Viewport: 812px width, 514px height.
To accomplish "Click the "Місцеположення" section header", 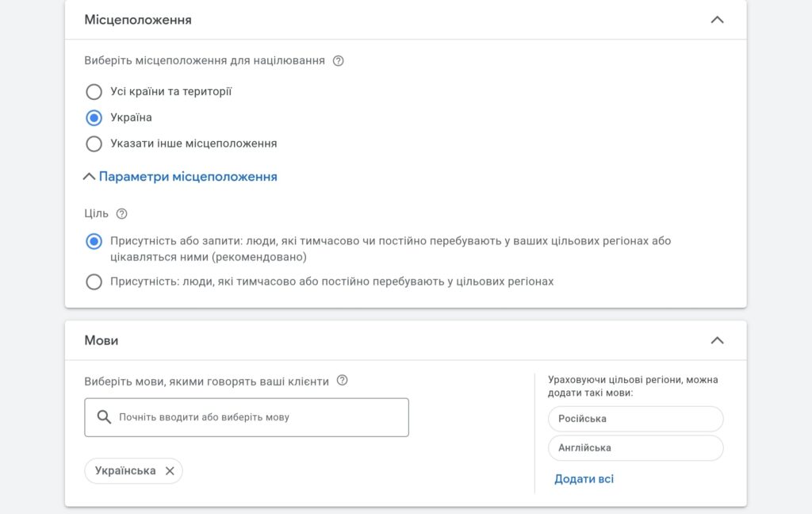I will pyautogui.click(x=139, y=19).
